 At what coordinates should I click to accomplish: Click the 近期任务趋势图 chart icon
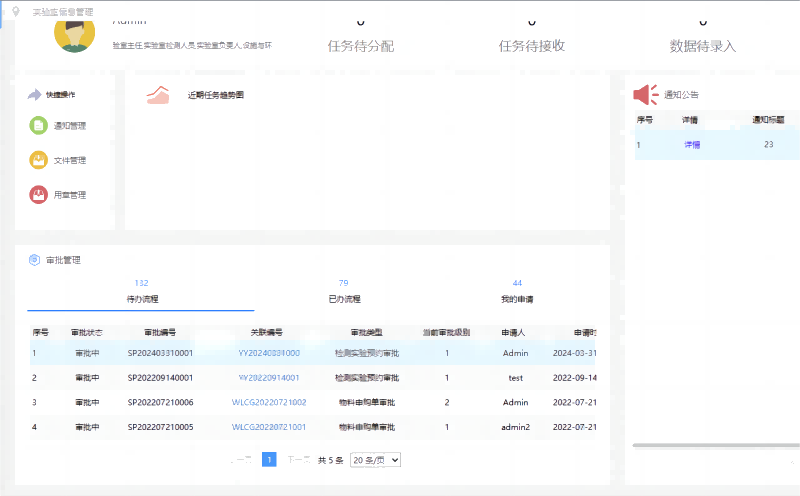click(158, 95)
